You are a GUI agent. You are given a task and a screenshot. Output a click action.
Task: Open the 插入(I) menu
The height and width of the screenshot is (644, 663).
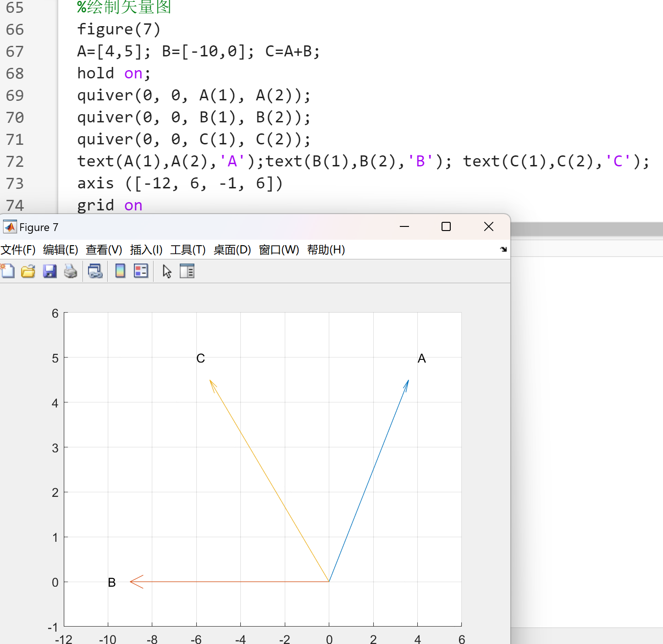coord(146,250)
